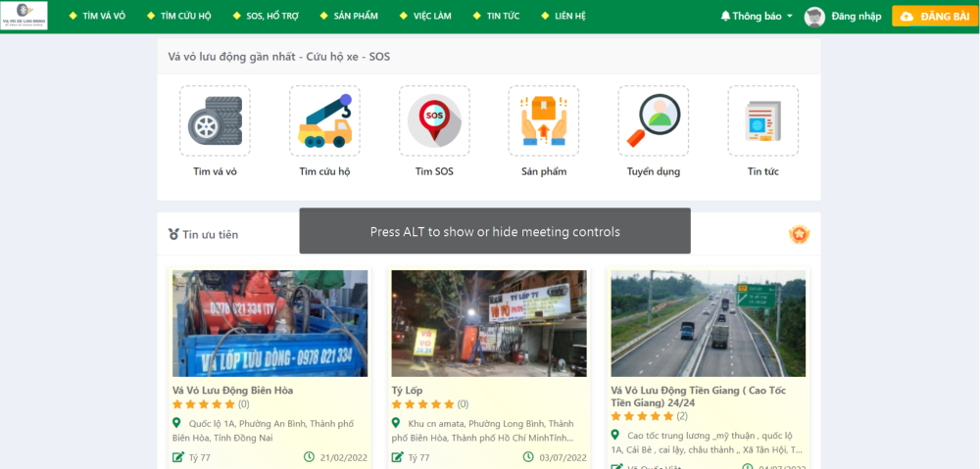Select the Tìm SOS map pin icon

tap(434, 121)
